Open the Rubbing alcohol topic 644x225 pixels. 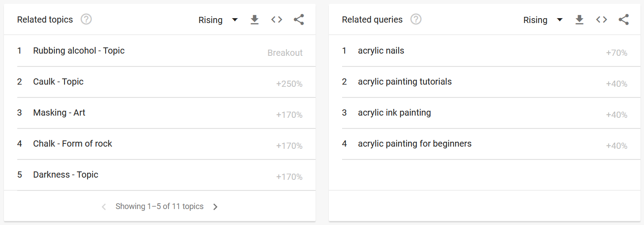point(79,50)
